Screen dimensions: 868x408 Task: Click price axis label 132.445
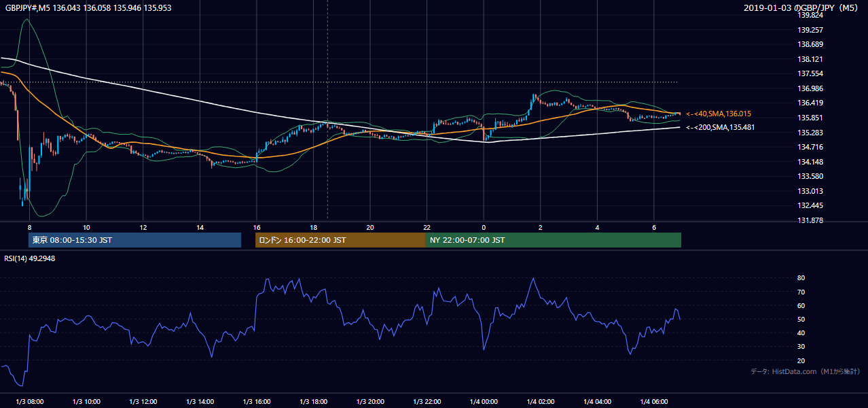[810, 205]
